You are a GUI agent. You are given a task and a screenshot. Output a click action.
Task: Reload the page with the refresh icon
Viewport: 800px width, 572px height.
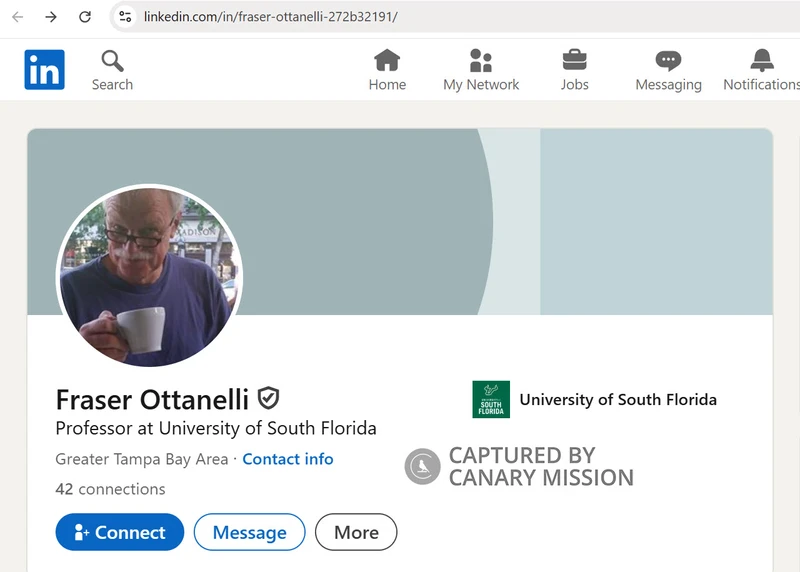coord(85,17)
